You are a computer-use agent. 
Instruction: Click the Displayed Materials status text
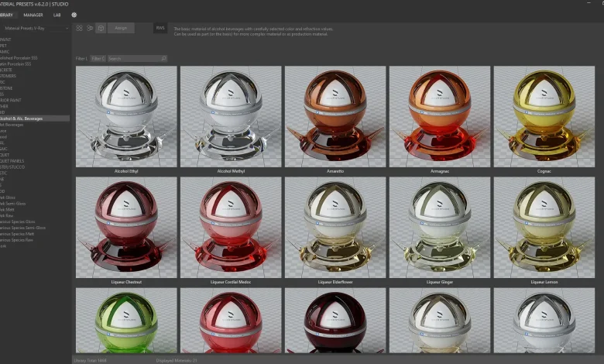(177, 361)
